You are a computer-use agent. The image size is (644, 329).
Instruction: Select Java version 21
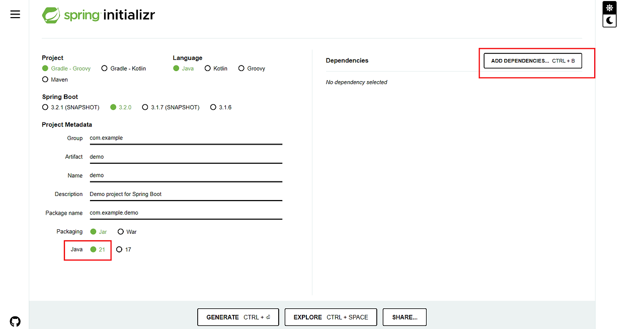tap(98, 249)
